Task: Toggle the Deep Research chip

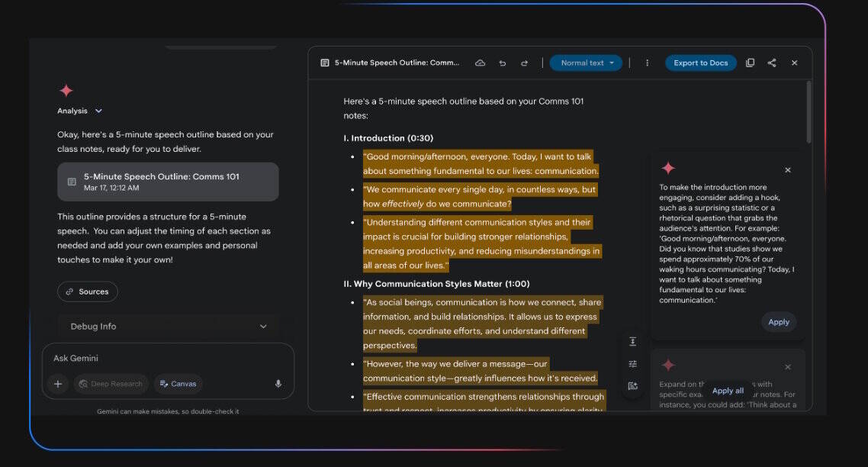Action: click(111, 384)
